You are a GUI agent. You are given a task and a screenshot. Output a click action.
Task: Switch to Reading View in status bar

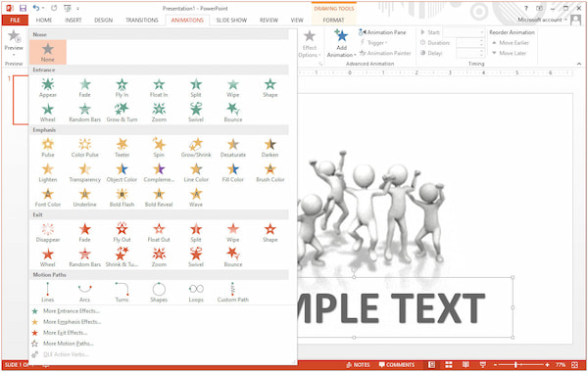point(465,364)
